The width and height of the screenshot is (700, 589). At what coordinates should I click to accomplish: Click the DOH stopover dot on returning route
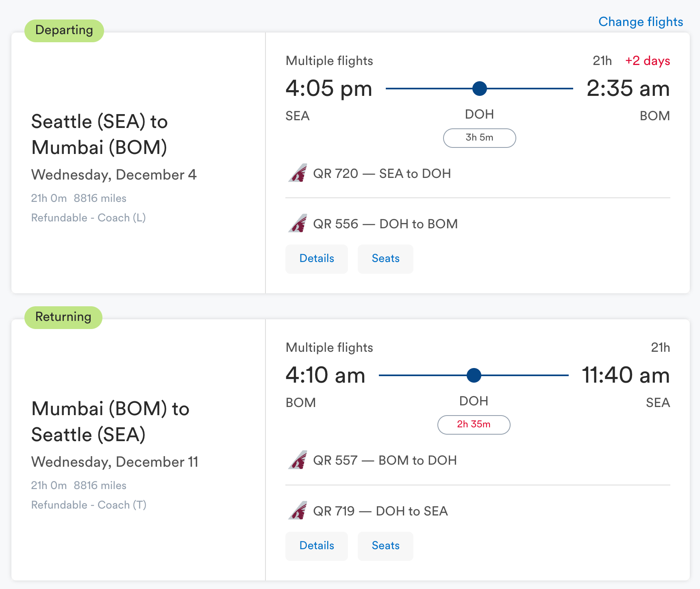pyautogui.click(x=474, y=375)
